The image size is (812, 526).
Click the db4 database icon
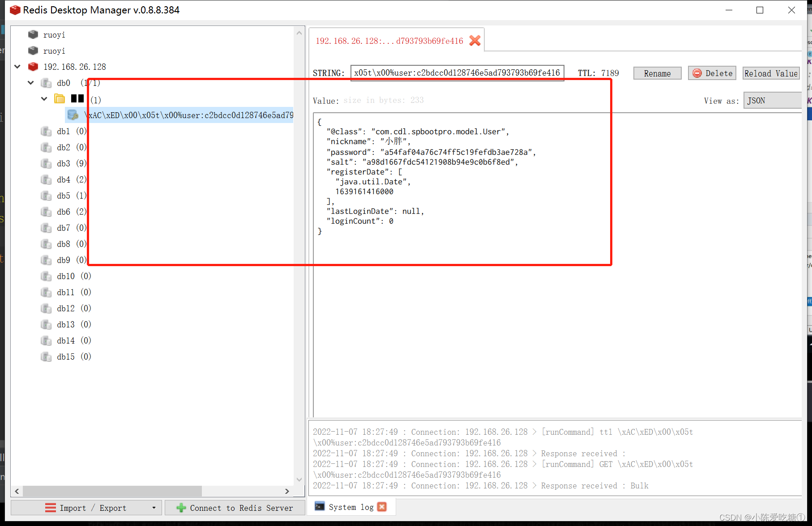pos(46,179)
